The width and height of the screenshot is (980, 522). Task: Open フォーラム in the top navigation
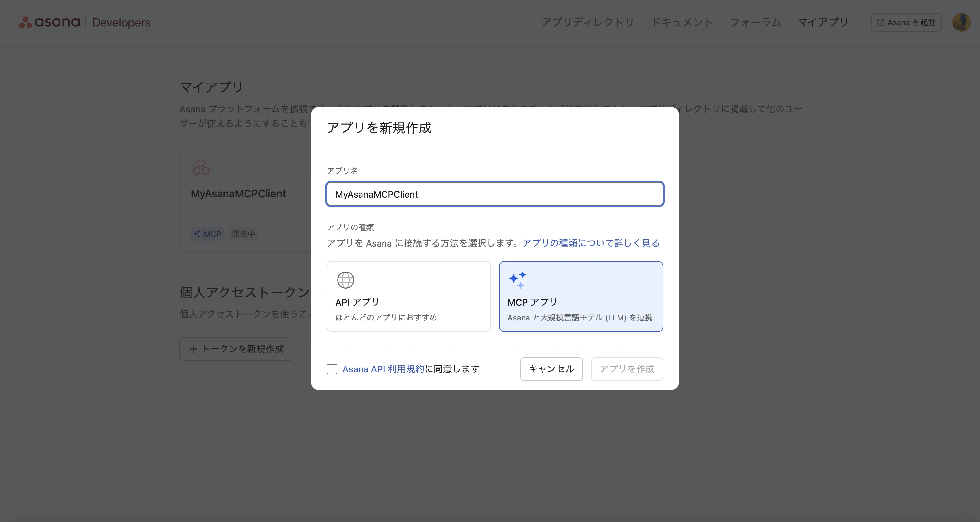tap(755, 22)
